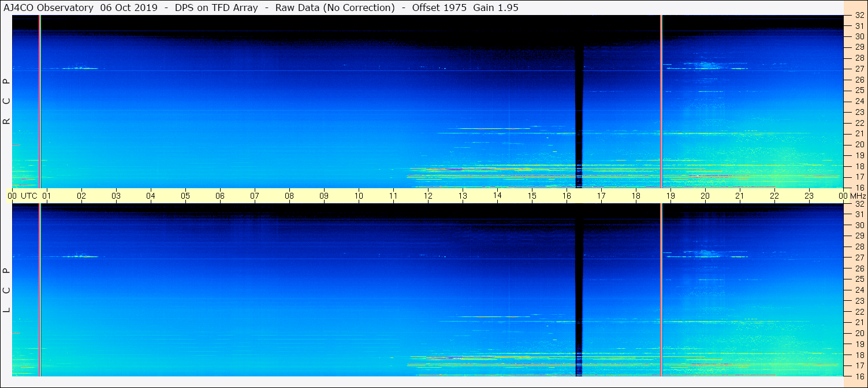
Task: Click the 29 MHz tick on LCP frequency scale
Action: pos(859,236)
